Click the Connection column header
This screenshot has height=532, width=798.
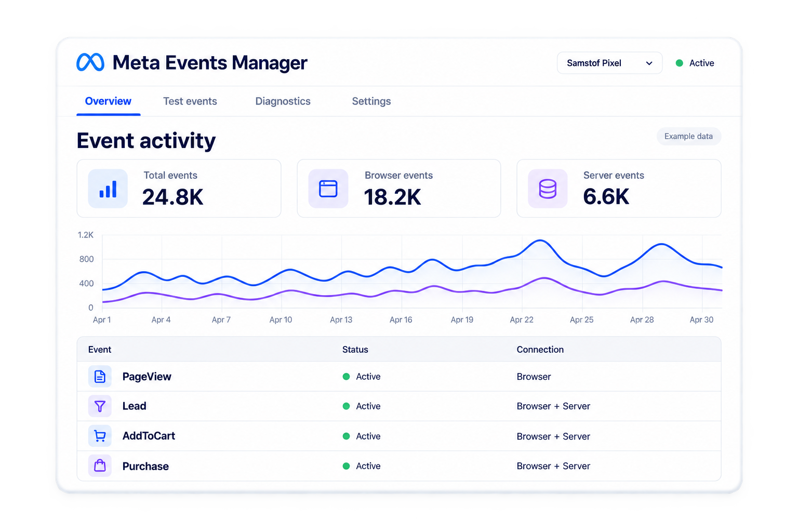pos(540,350)
